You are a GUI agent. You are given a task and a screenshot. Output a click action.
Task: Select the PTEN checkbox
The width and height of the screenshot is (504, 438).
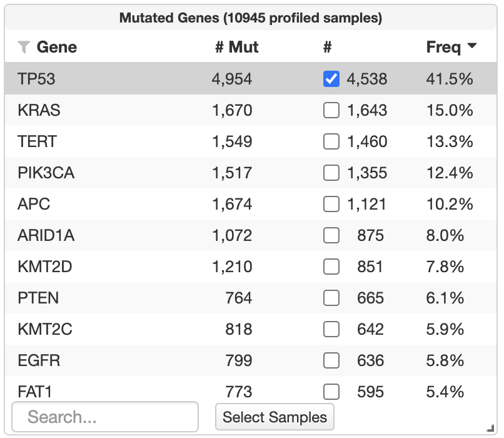pyautogui.click(x=331, y=298)
